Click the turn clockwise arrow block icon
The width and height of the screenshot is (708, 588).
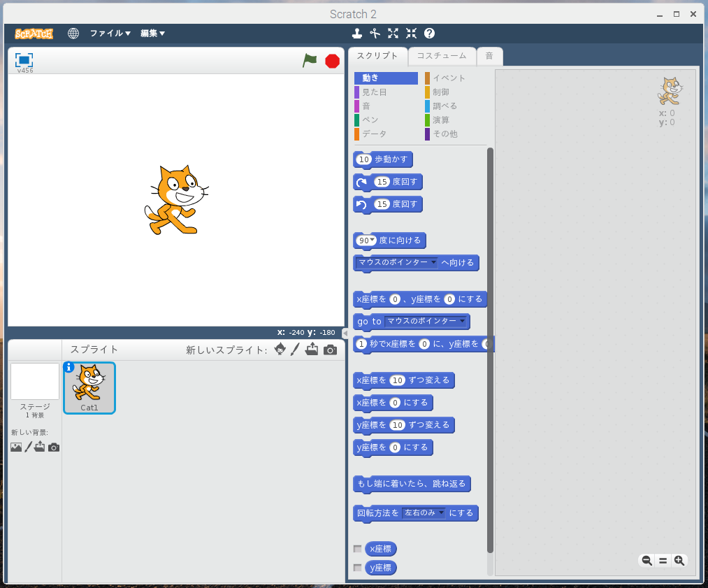point(361,182)
